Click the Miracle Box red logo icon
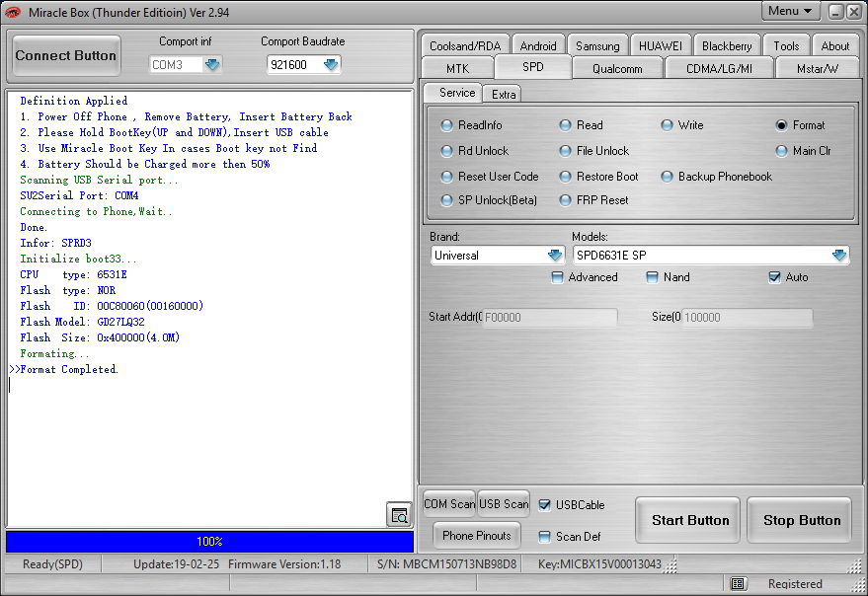868x596 pixels. (13, 12)
